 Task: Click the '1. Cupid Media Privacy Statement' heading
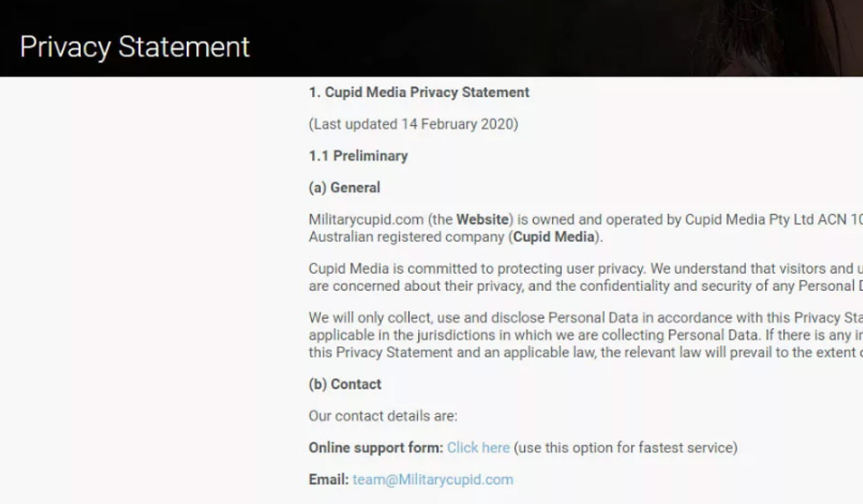click(x=419, y=93)
